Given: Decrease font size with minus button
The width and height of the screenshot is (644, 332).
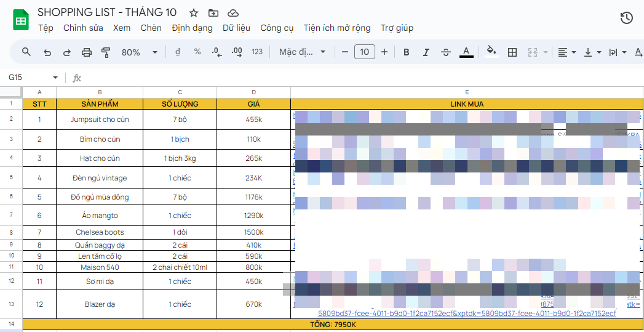Looking at the screenshot, I should (x=345, y=52).
